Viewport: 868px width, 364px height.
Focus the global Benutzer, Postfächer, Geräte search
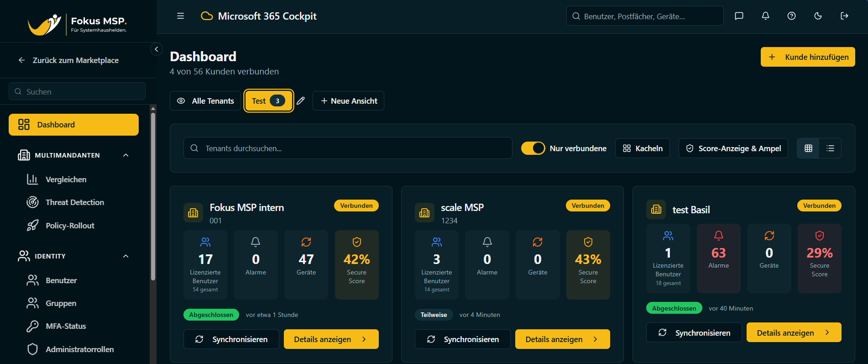(645, 16)
